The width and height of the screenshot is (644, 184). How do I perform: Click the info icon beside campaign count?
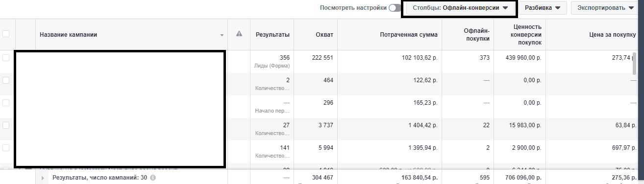[153, 178]
